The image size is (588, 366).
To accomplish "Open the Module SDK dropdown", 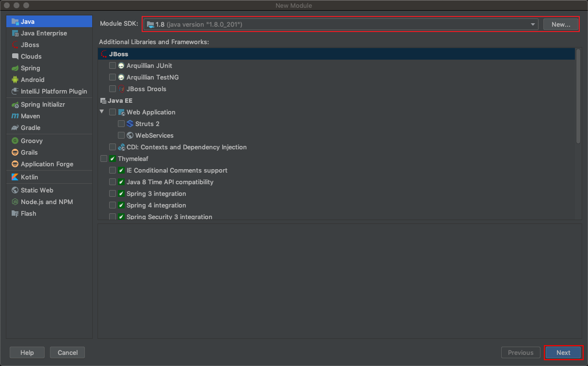I will tap(341, 24).
